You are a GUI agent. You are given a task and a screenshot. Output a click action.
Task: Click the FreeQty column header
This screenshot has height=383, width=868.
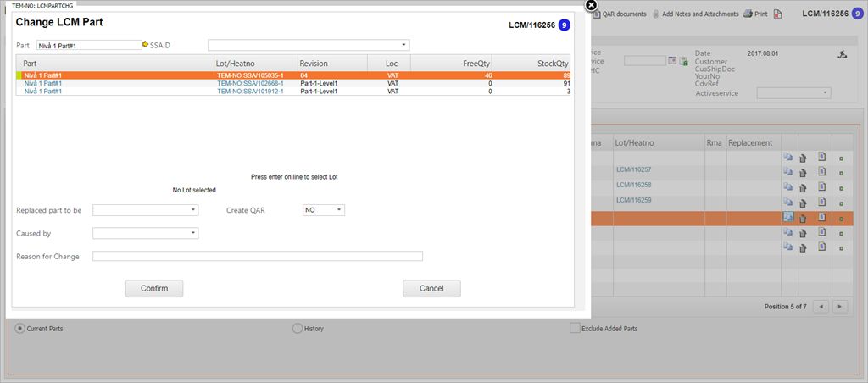coord(451,64)
